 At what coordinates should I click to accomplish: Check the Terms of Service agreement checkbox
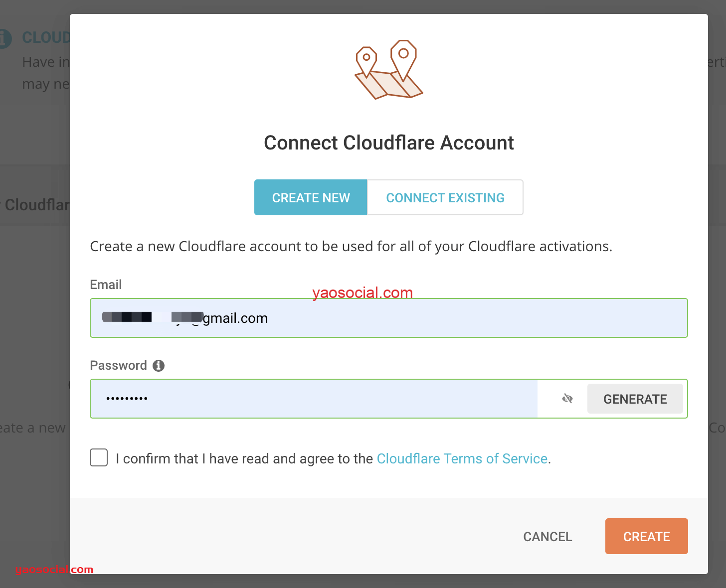pos(99,457)
